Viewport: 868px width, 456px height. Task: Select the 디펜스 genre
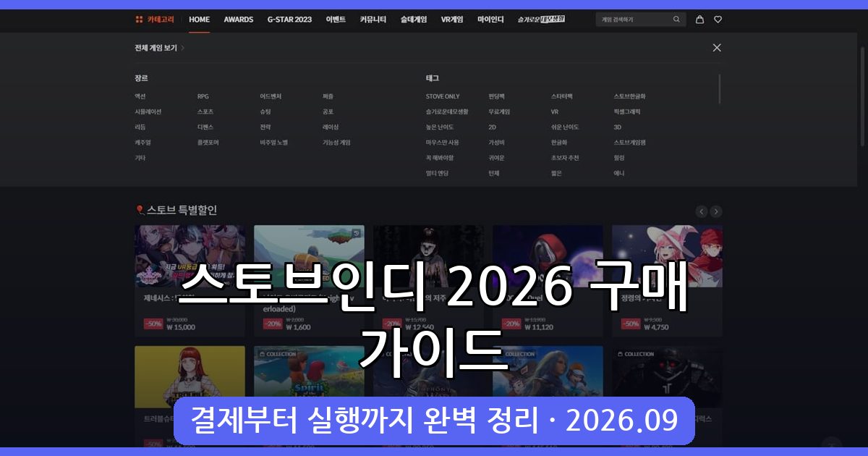205,127
